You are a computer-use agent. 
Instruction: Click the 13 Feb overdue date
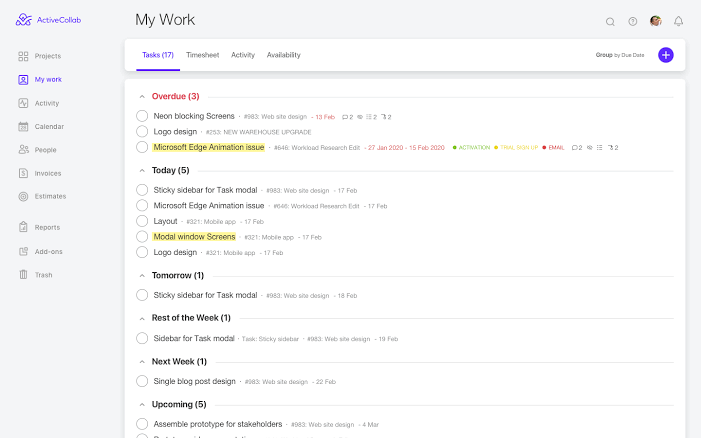[x=325, y=117]
